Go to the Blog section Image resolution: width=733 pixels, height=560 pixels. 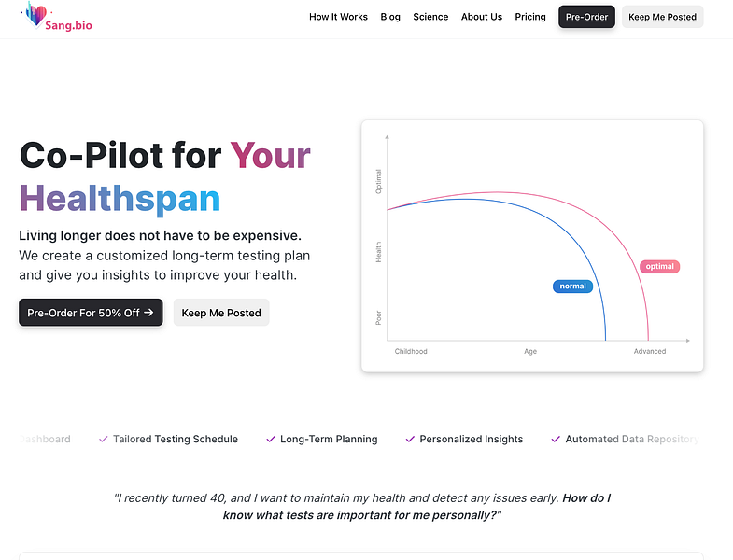point(390,17)
